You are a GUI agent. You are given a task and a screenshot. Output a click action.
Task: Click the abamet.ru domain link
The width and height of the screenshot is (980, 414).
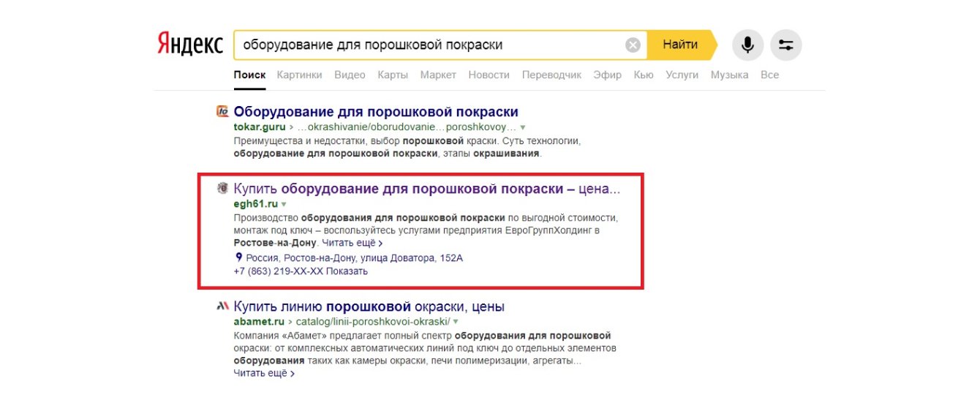[x=259, y=321]
